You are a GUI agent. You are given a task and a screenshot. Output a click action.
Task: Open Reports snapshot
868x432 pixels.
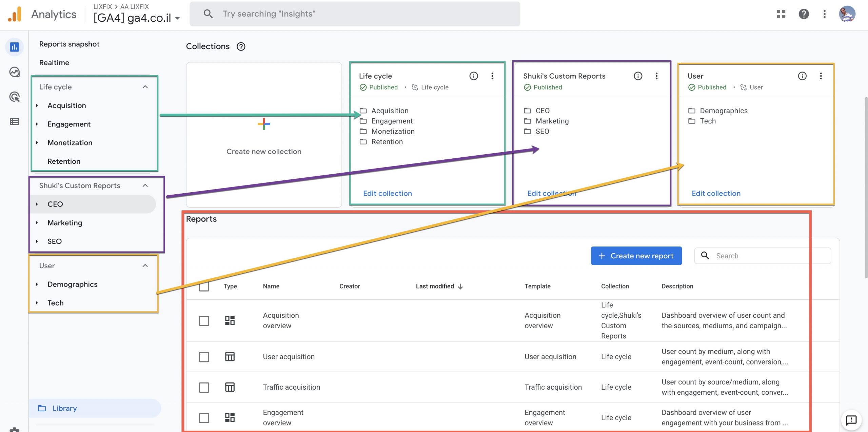[x=69, y=44]
